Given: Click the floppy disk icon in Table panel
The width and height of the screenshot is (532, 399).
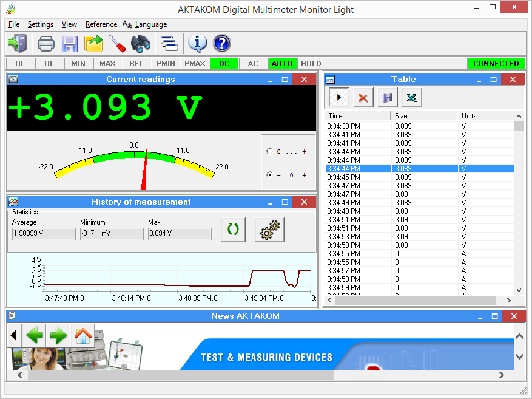Looking at the screenshot, I should 387,97.
